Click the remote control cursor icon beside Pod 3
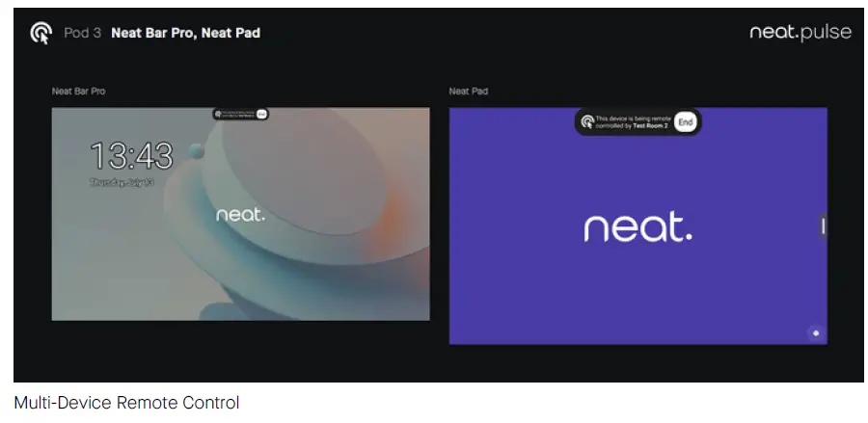868x423 pixels. pos(41,33)
